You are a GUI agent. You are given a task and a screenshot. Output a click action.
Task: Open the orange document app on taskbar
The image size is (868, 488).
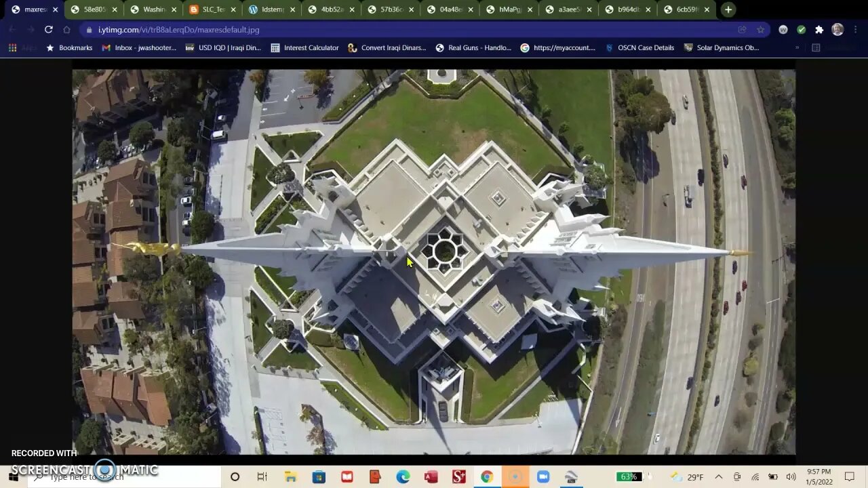[x=375, y=477]
